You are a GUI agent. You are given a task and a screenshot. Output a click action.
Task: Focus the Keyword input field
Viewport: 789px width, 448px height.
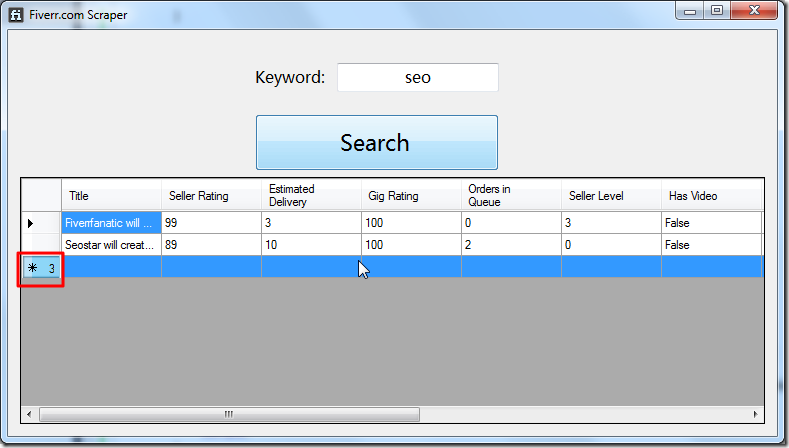(418, 78)
